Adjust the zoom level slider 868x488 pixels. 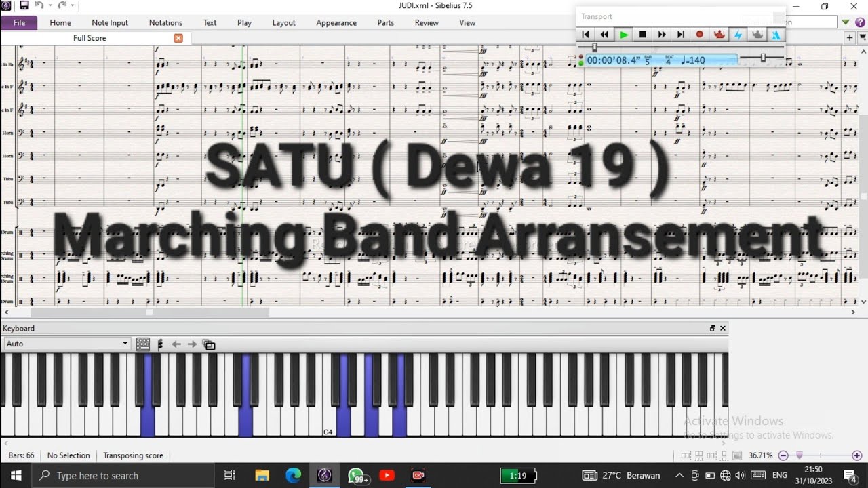800,455
